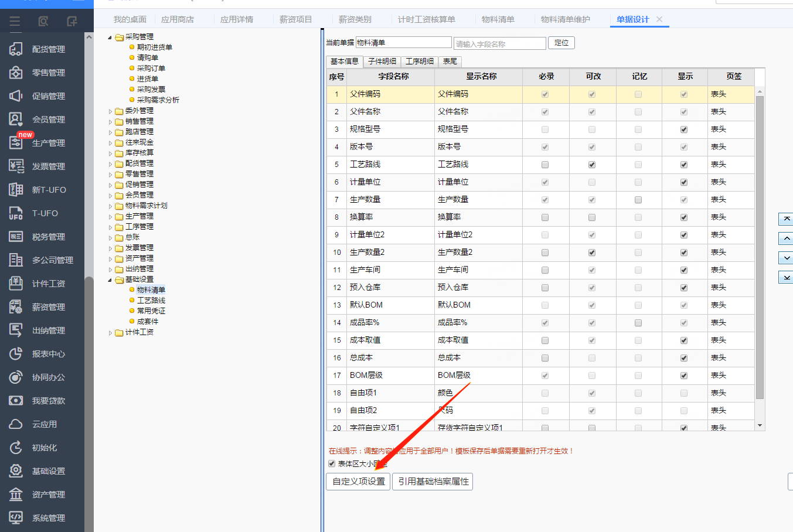Expand the 委外管理 tree folder
The height and width of the screenshot is (532, 793).
[x=110, y=111]
